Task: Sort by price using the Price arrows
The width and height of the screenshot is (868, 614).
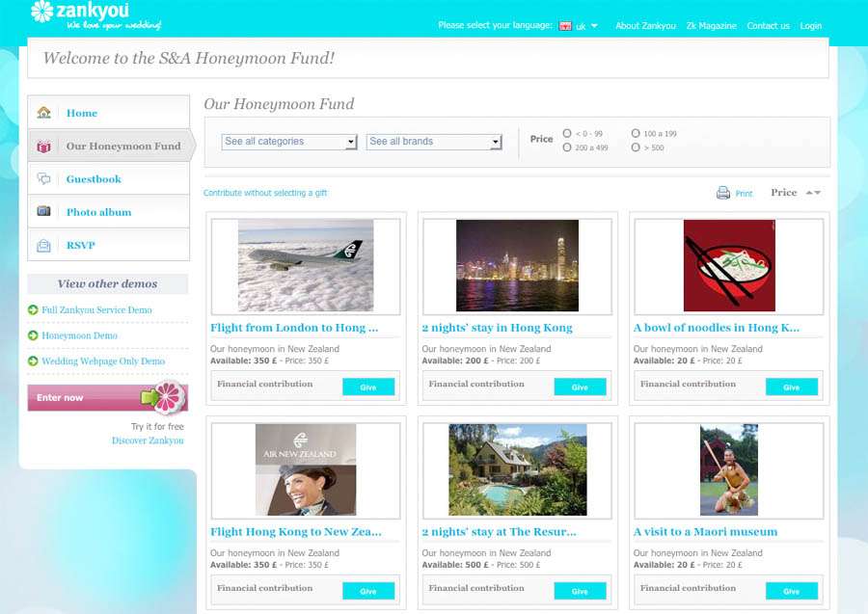Action: click(x=813, y=193)
